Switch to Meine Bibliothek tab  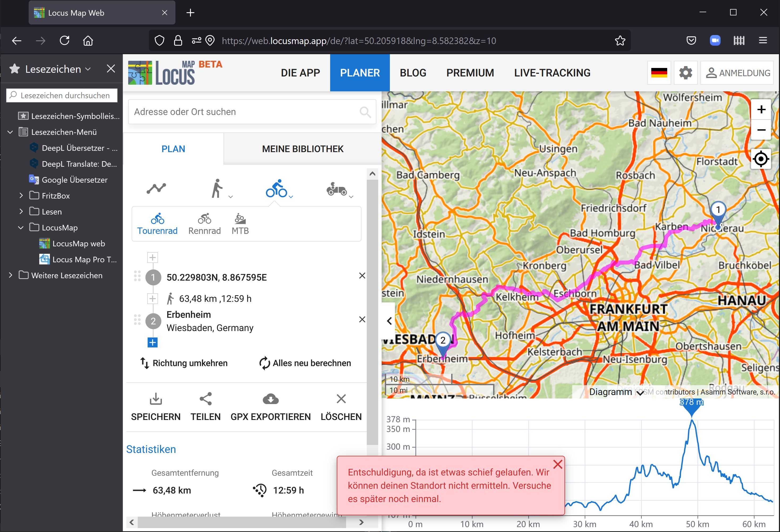302,149
